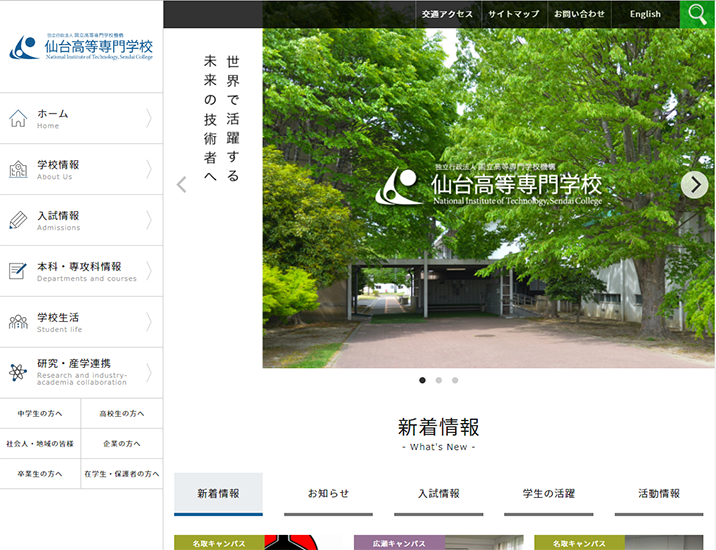Open the 在学生・保護者の方へ link

pyautogui.click(x=122, y=474)
